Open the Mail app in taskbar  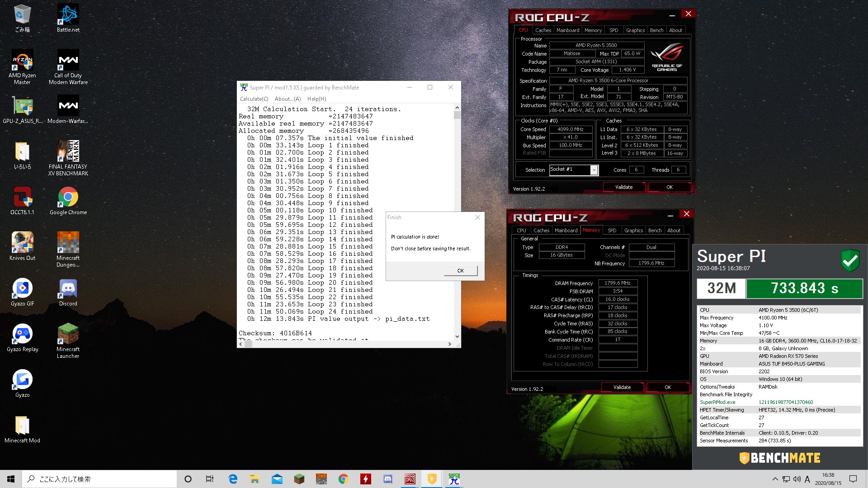pos(277,479)
